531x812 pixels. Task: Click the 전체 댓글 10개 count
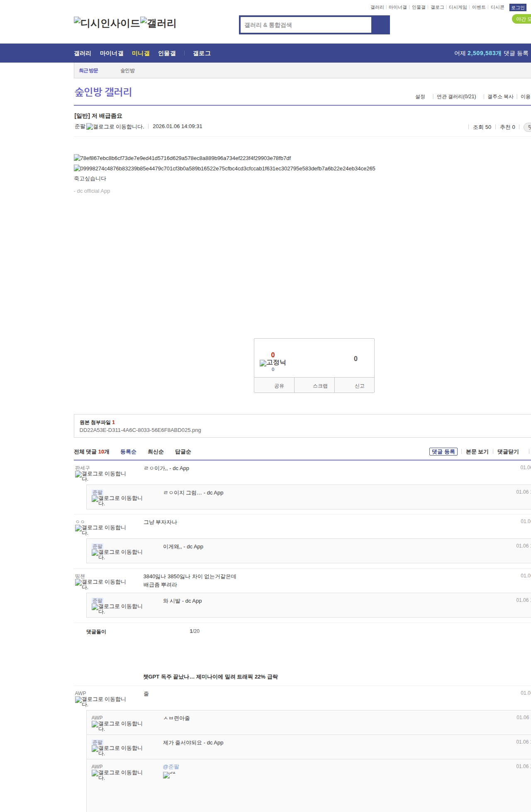[x=91, y=452]
